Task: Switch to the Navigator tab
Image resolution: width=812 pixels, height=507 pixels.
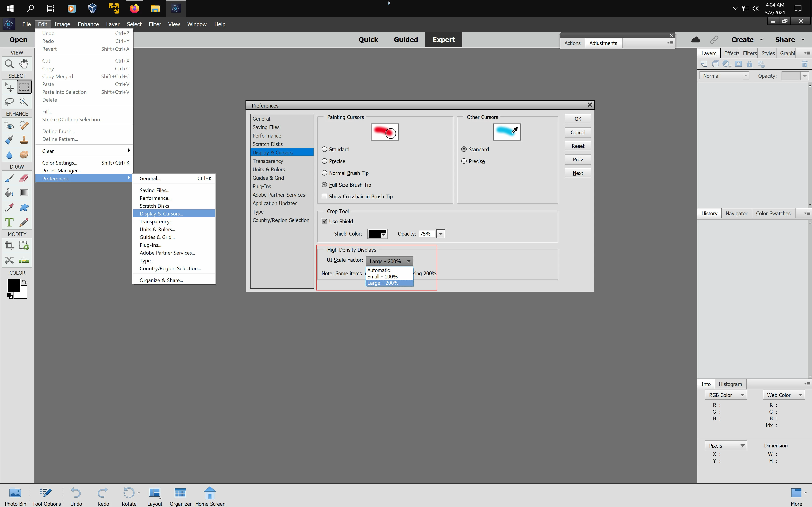Action: pyautogui.click(x=736, y=214)
